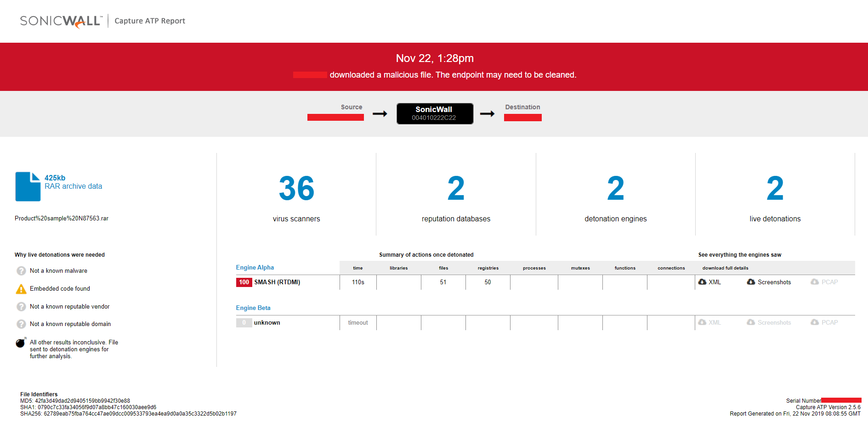Click the Report Generated date line
Screen dimensions: 868x422
tap(795, 414)
